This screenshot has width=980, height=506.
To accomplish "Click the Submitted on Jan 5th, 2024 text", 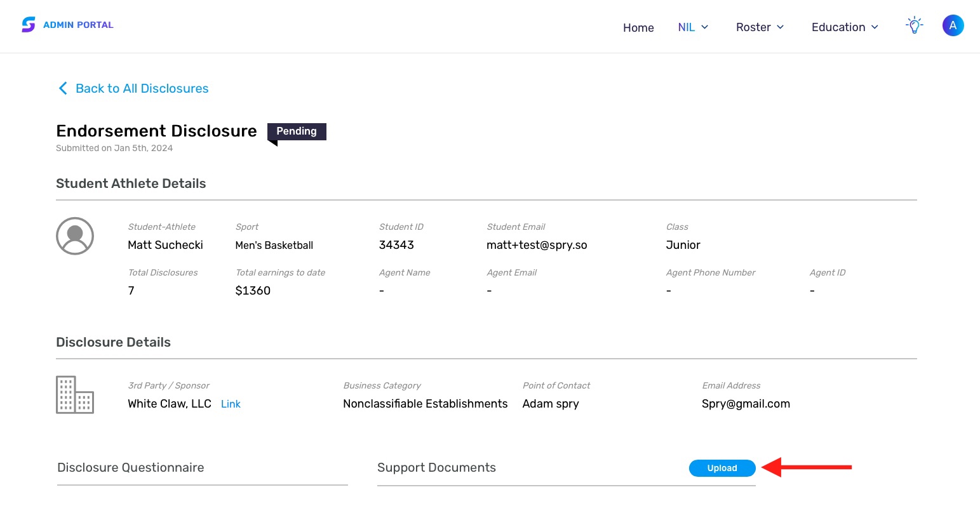I will point(114,148).
